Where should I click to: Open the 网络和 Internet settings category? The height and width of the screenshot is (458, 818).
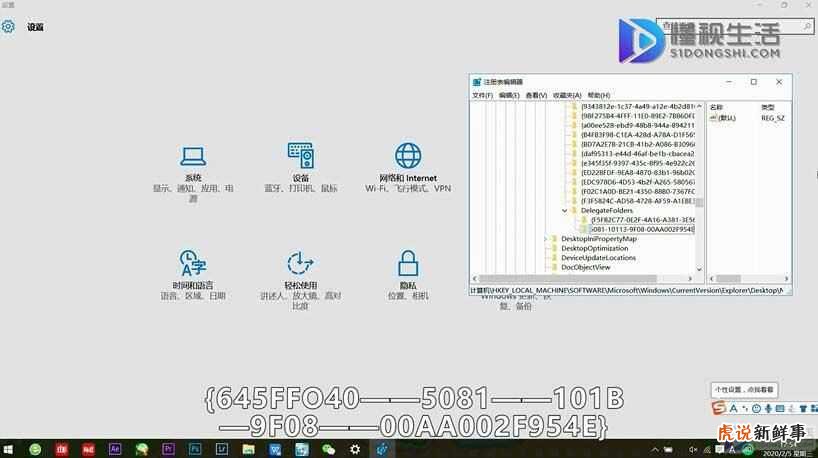coord(408,168)
